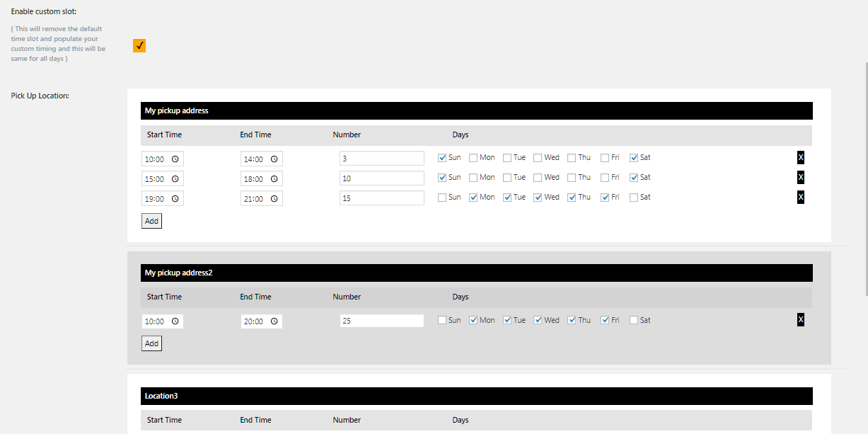This screenshot has width=868, height=434.
Task: Edit the Number field containing 25
Action: point(382,321)
